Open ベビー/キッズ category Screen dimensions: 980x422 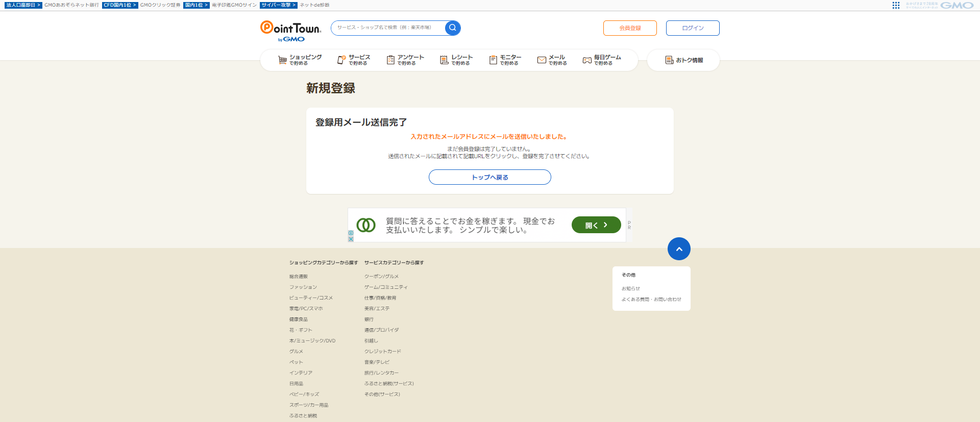(304, 394)
